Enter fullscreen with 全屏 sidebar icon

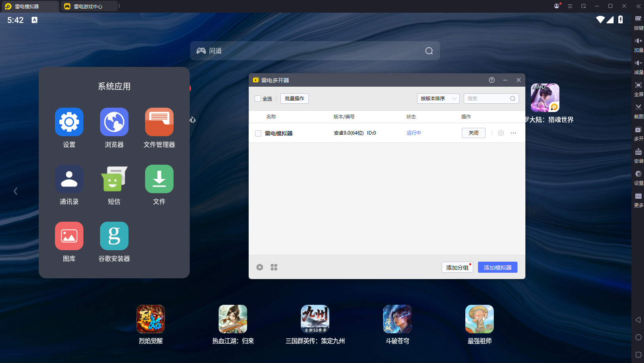coord(638,89)
